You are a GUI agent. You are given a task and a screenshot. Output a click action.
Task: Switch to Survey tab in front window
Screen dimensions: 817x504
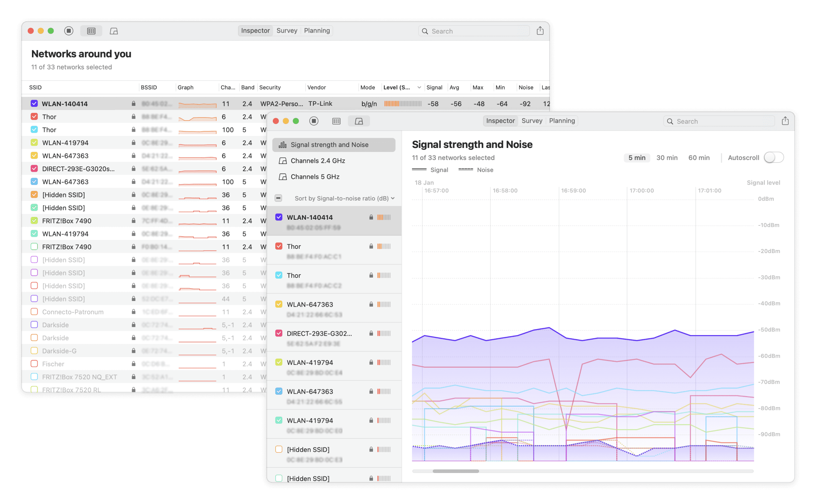(x=532, y=121)
